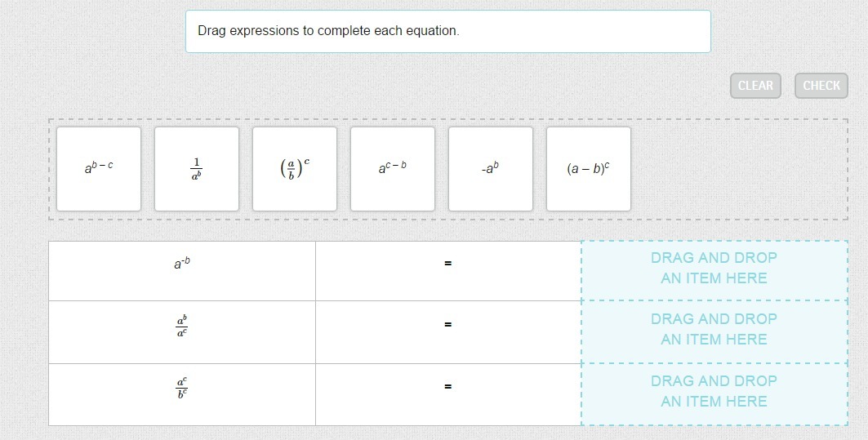
Task: Click the equals sign in the third row
Action: click(448, 387)
